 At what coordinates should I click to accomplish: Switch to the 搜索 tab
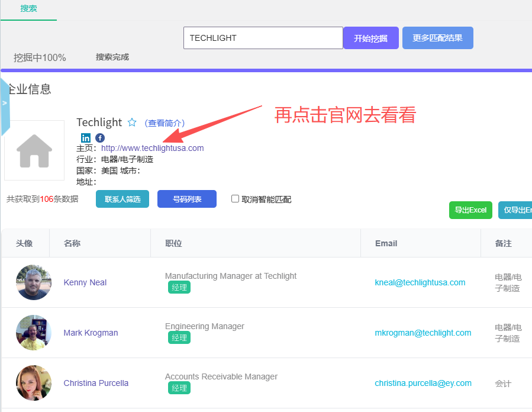(x=28, y=8)
